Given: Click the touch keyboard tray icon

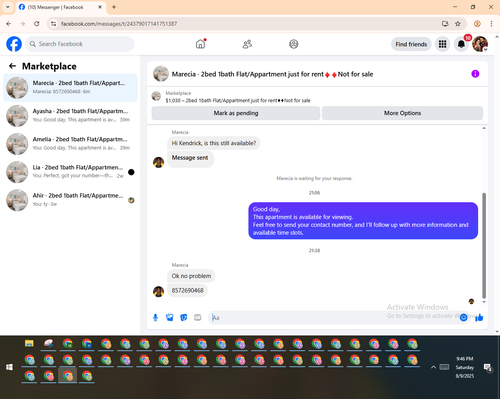Looking at the screenshot, I should pyautogui.click(x=444, y=367).
